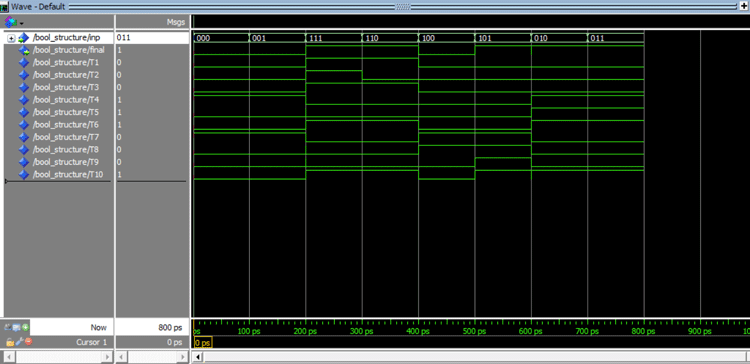
Task: Click the green Insert Cursor plus icon
Action: (x=25, y=328)
